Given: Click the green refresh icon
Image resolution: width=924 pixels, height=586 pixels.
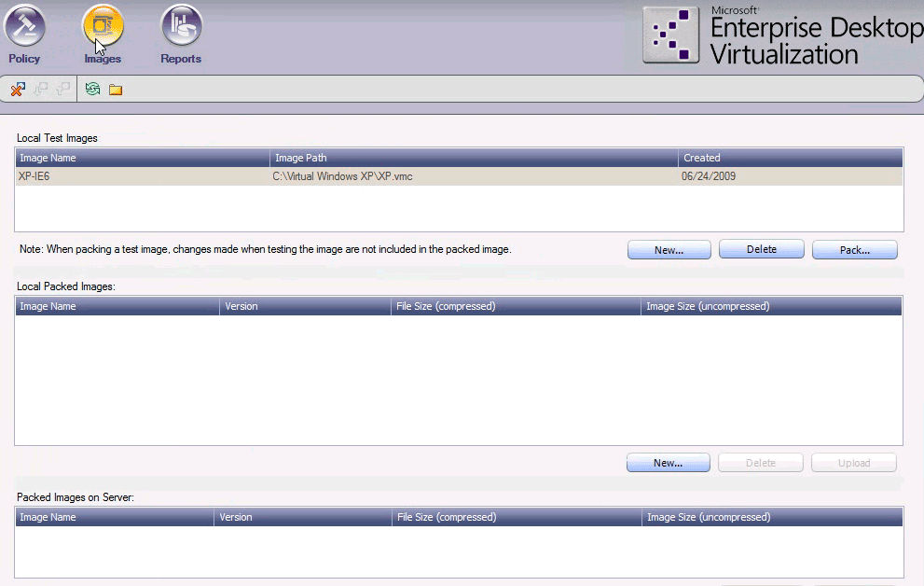Looking at the screenshot, I should (x=92, y=90).
